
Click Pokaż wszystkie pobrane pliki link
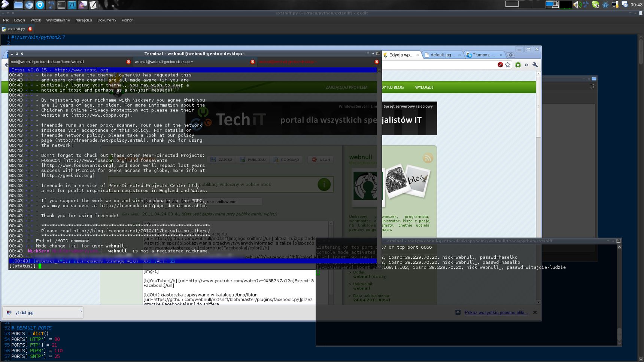pos(496,312)
